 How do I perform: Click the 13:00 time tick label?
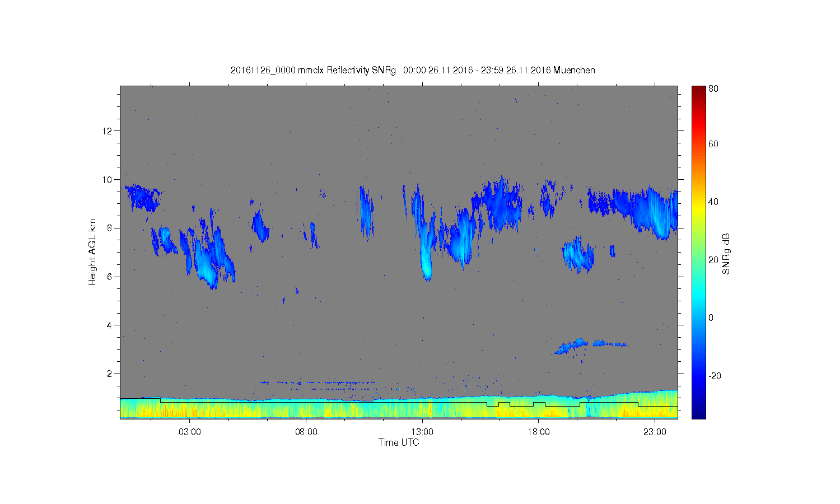[422, 432]
